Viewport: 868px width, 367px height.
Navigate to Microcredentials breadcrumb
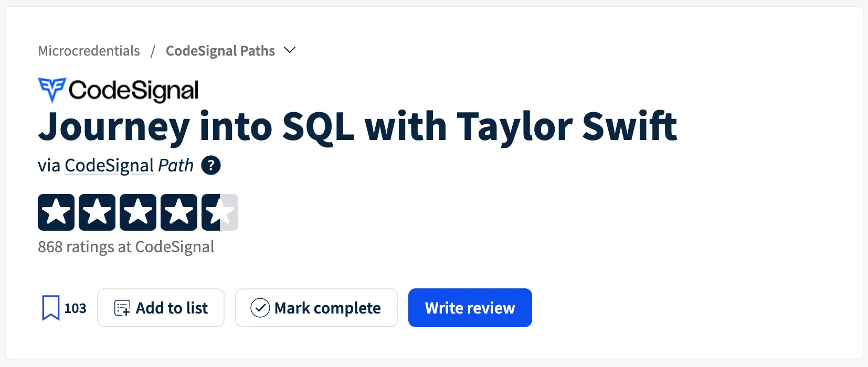point(88,50)
